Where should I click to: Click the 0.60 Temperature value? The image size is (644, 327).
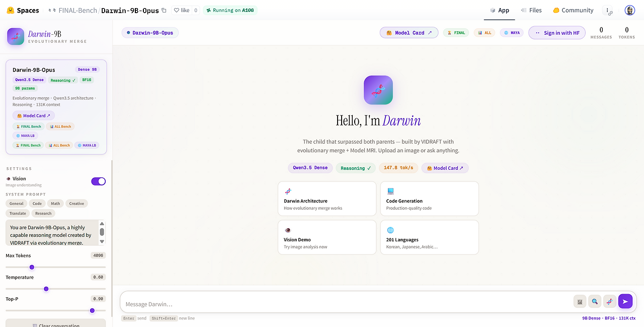98,277
